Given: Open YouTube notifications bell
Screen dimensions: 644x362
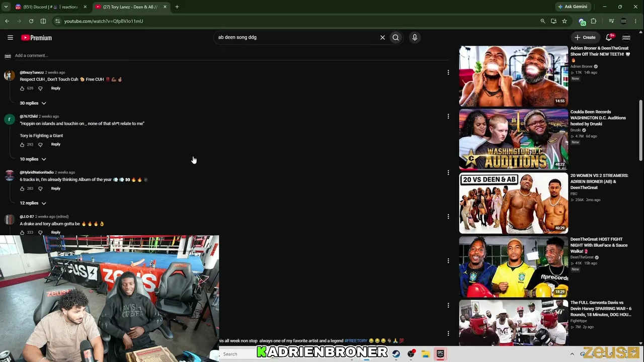Looking at the screenshot, I should [609, 37].
